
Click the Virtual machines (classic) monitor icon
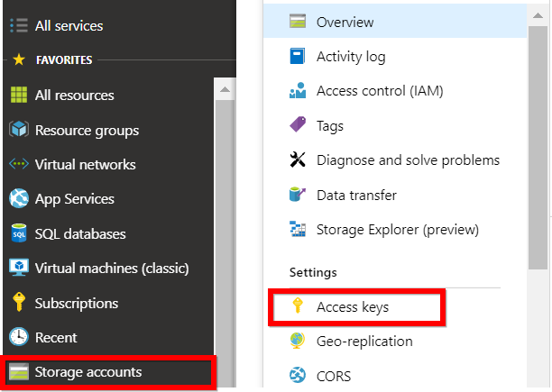tap(19, 268)
